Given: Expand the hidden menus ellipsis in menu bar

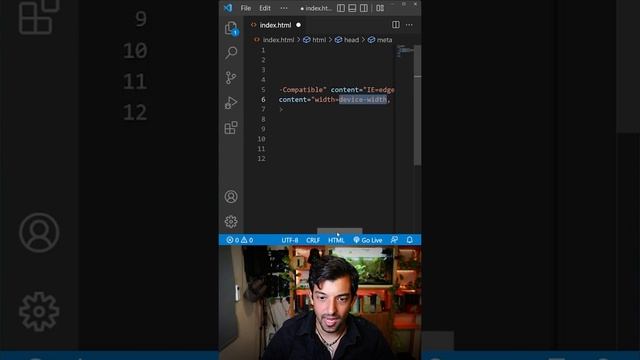Looking at the screenshot, I should tap(284, 8).
